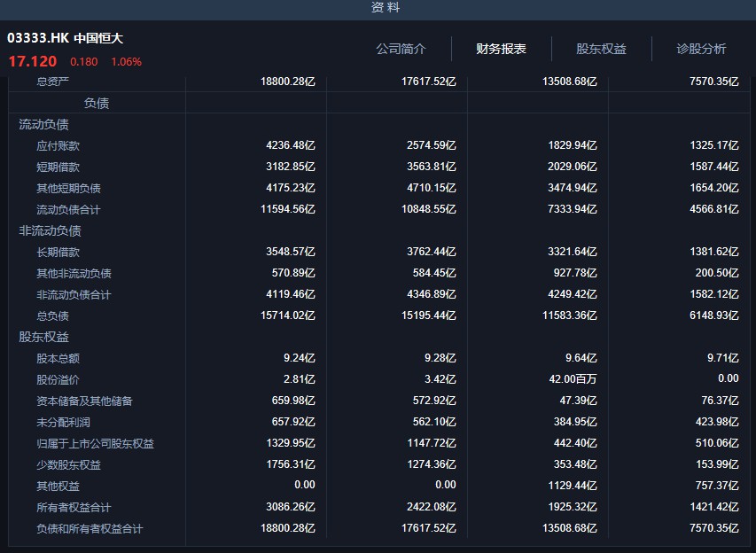
Task: Click the 非流动负债 group heading
Action: pyautogui.click(x=50, y=230)
